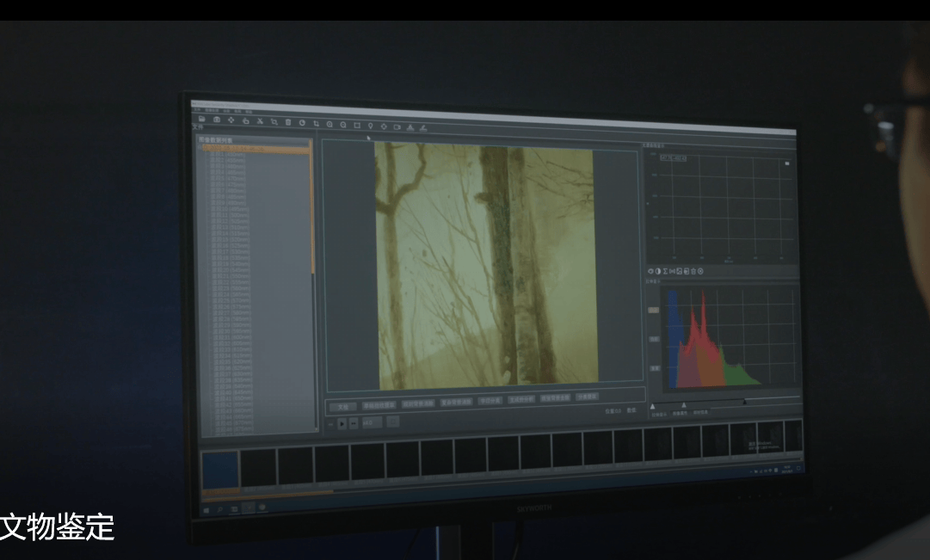The image size is (930, 560).
Task: Select the highlighted top entry in image data list
Action: [256, 149]
